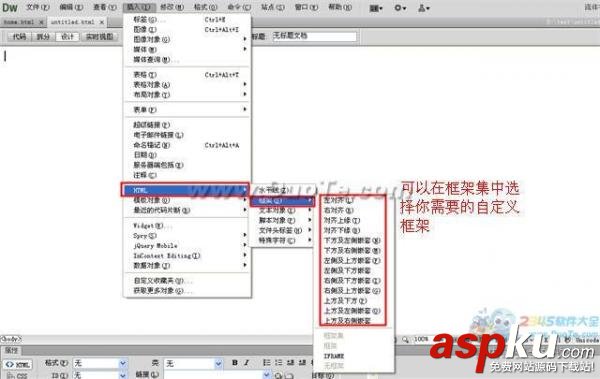This screenshot has height=379, width=600.
Task: Open the 查看 menu in menu bar
Action: [104, 7]
